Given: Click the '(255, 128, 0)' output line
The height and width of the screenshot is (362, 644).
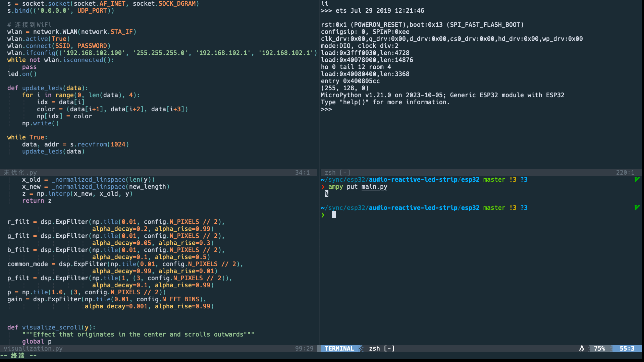Looking at the screenshot, I should 345,88.
